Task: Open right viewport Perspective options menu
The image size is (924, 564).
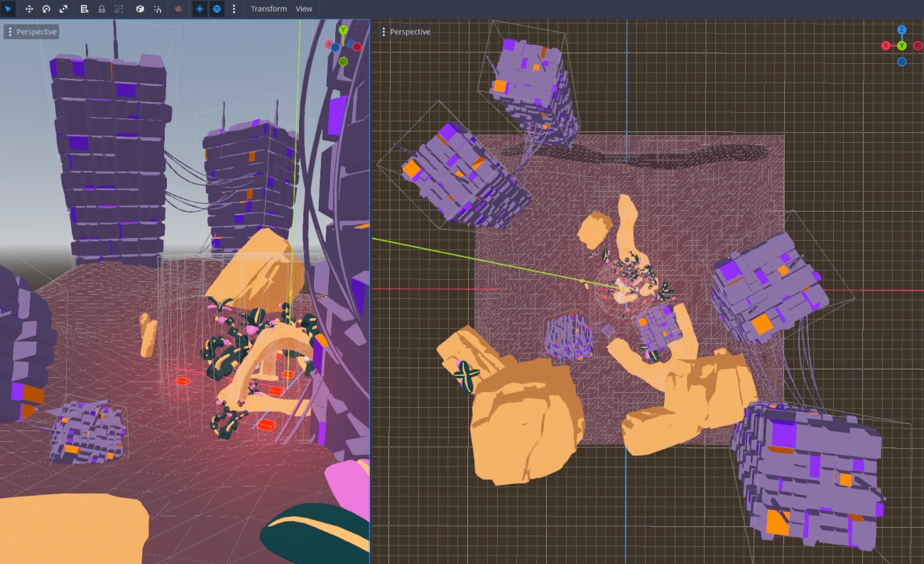Action: point(404,32)
